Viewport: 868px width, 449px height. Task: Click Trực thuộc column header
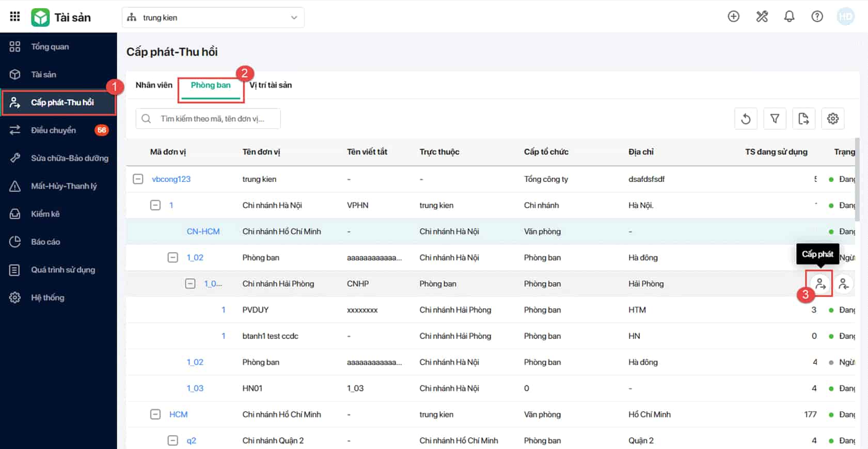439,152
